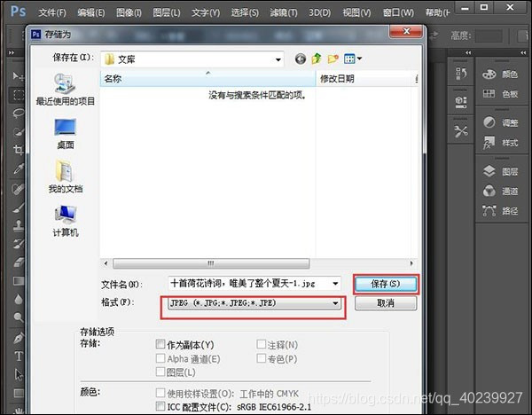Toggle Alpha Channels (Alpha 通道) checkbox

(160, 358)
